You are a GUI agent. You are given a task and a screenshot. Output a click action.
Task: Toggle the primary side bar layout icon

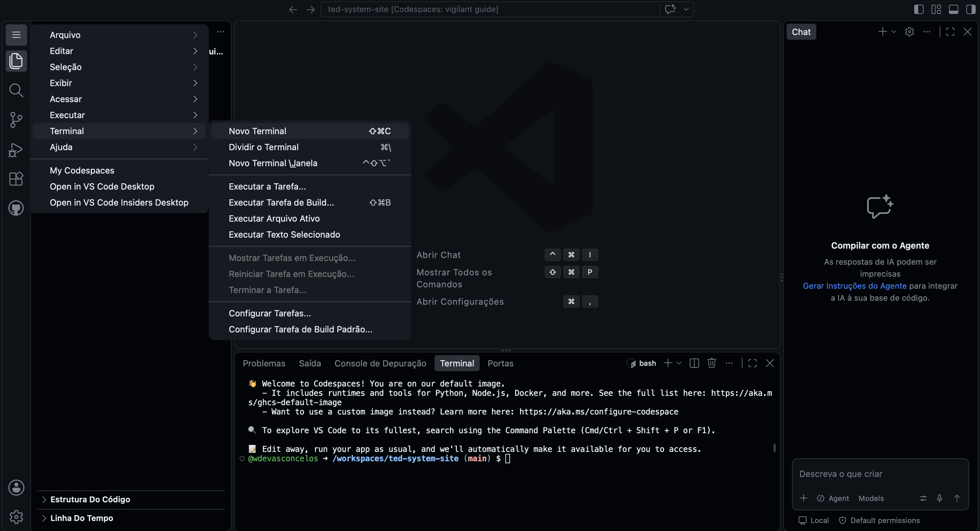[919, 9]
